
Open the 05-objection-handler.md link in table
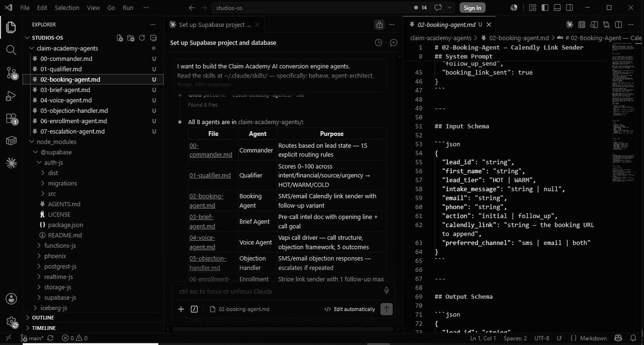(x=208, y=263)
